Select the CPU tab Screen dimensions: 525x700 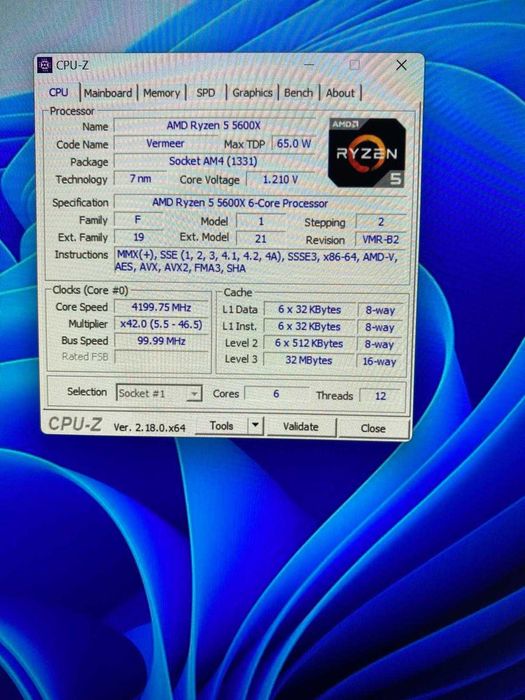point(58,92)
